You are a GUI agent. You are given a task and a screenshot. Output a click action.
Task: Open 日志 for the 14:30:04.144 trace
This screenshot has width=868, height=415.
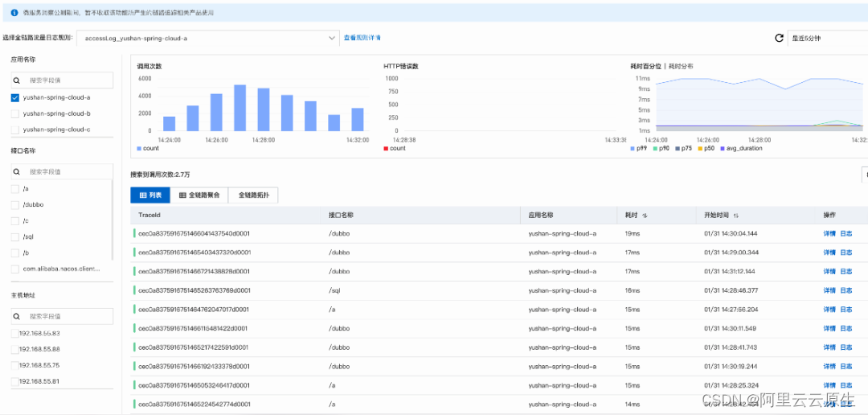[x=845, y=234]
